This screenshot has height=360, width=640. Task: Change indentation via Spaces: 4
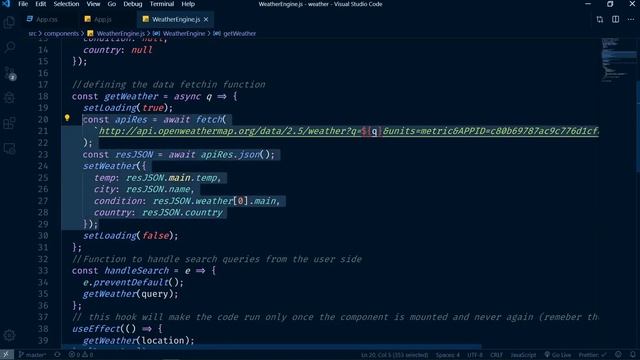(447, 355)
